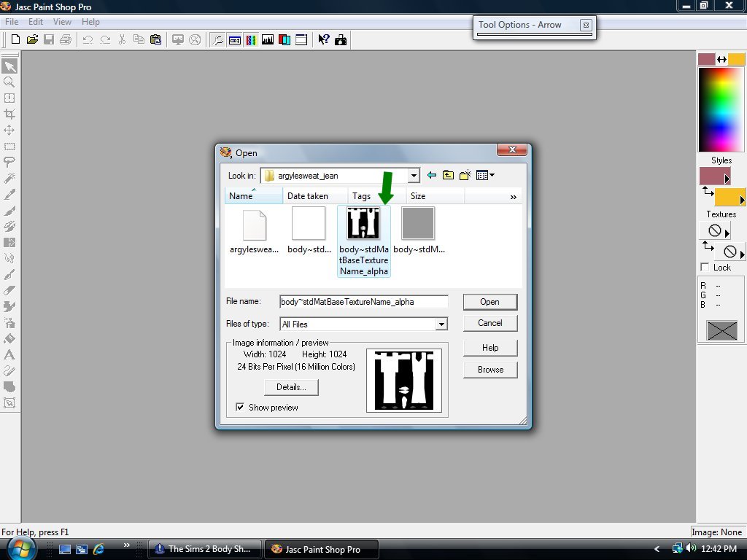
Task: Open the View menu
Action: (62, 22)
